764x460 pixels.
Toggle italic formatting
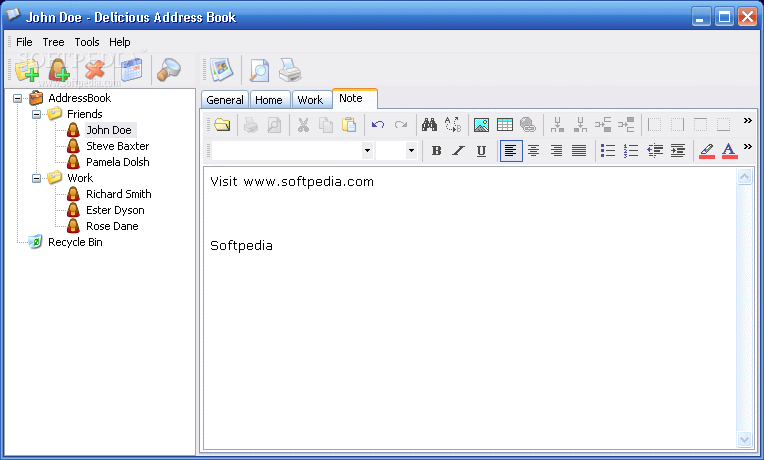pos(458,151)
